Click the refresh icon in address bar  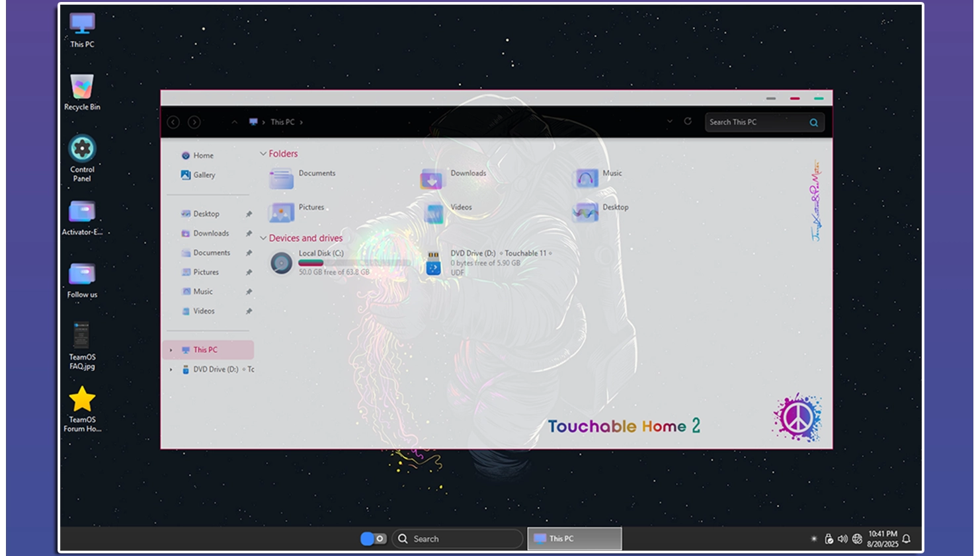pos(688,122)
